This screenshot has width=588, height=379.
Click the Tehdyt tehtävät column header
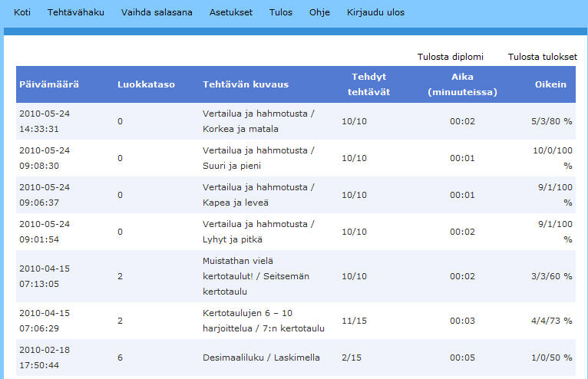[x=368, y=84]
